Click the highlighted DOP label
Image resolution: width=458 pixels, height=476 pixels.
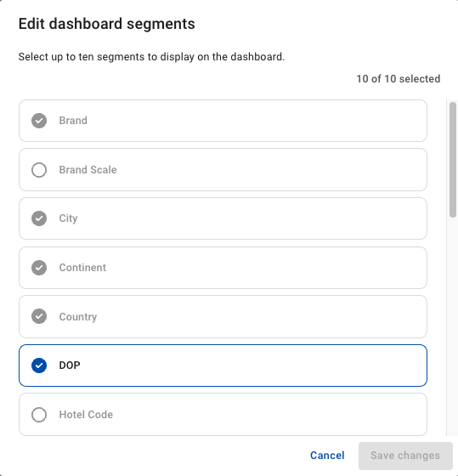(70, 365)
